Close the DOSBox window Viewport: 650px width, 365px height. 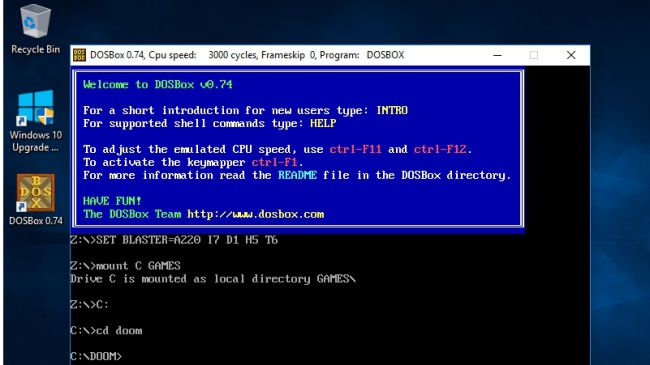click(x=571, y=55)
